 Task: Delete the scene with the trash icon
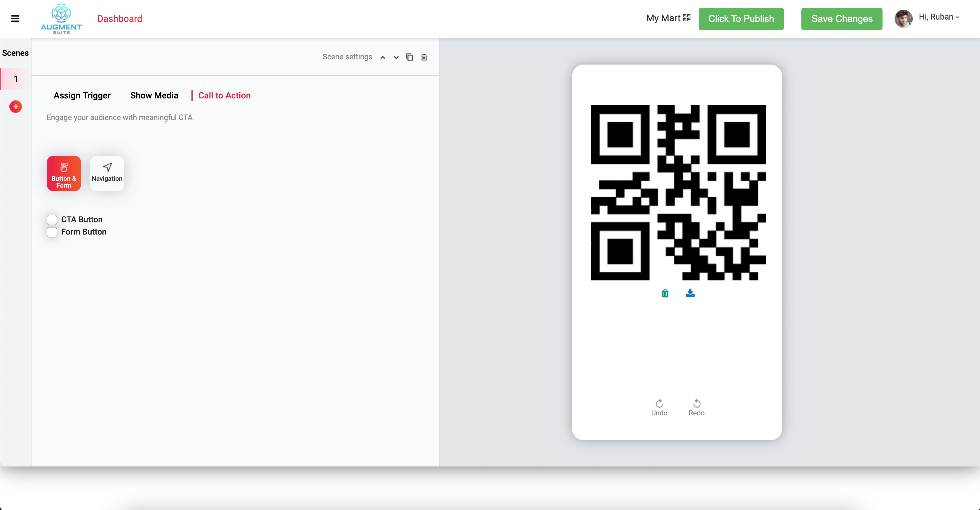tap(424, 57)
